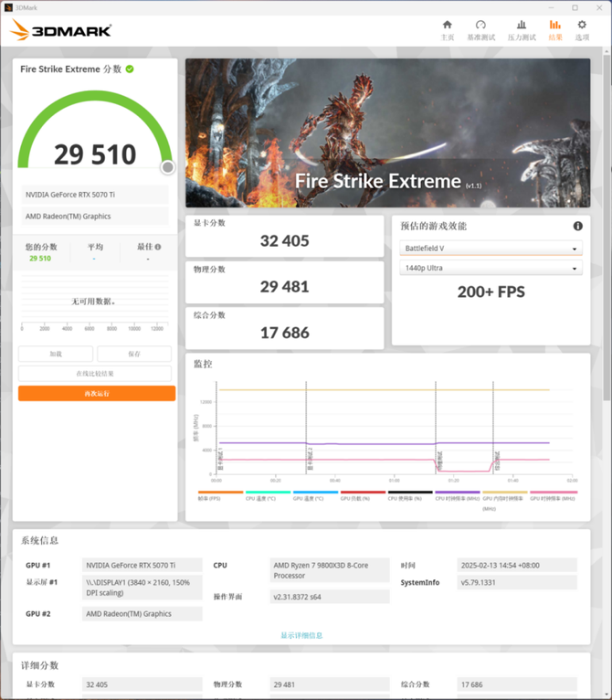Click the 加载 load button
This screenshot has width=612, height=700.
pos(56,354)
